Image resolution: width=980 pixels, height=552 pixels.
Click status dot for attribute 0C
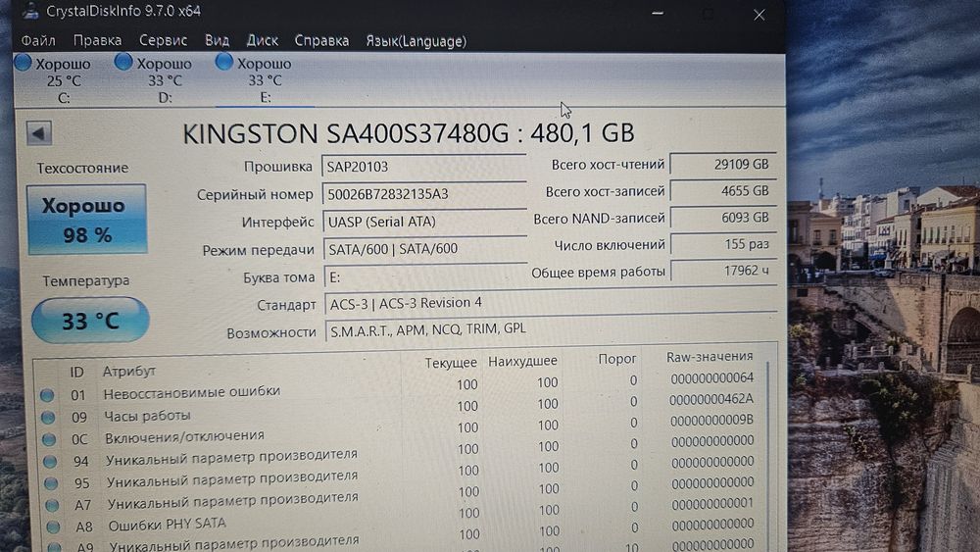pos(49,439)
